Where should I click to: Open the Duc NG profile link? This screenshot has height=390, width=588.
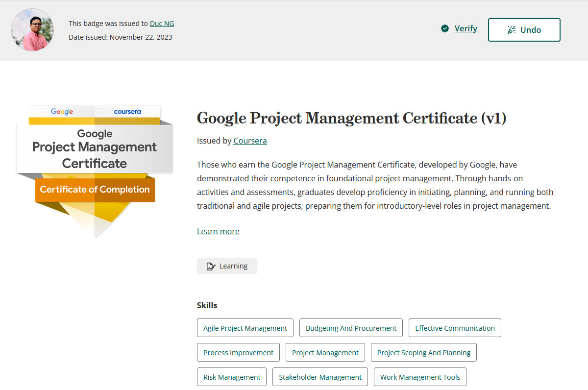click(x=162, y=24)
